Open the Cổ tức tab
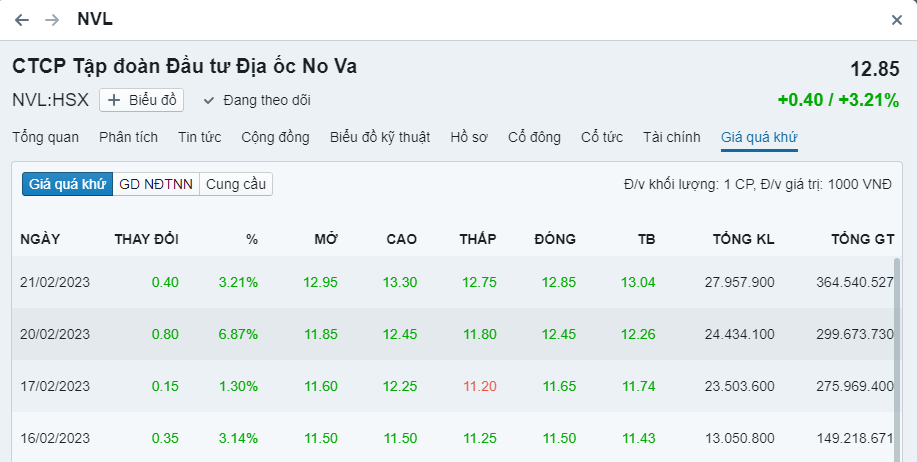The image size is (917, 462). [x=602, y=137]
